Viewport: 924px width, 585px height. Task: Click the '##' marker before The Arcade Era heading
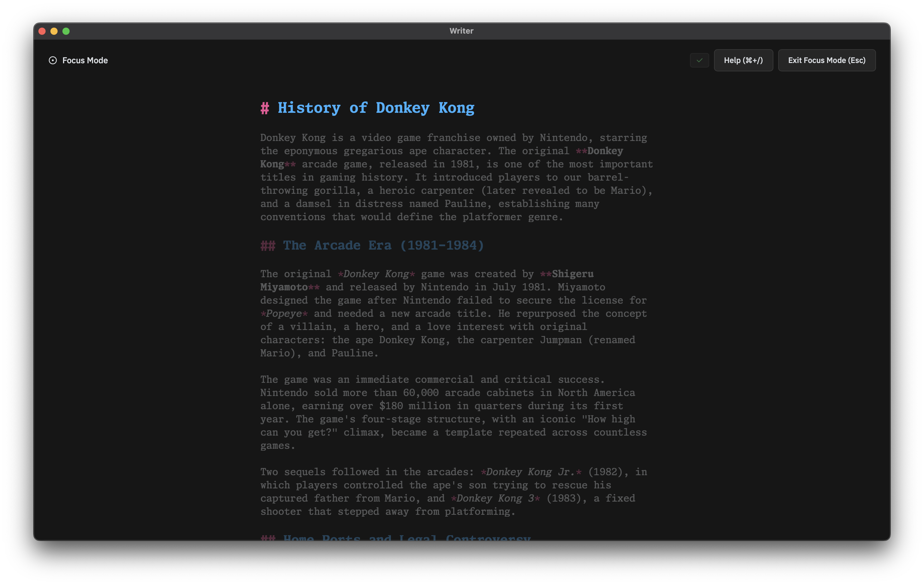point(268,245)
